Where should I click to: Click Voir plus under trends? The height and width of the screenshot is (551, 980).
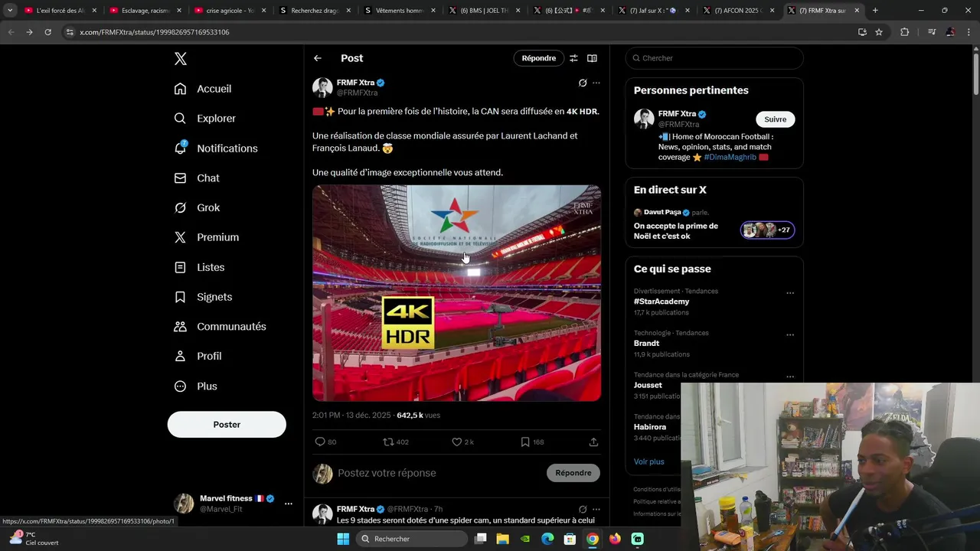tap(649, 461)
